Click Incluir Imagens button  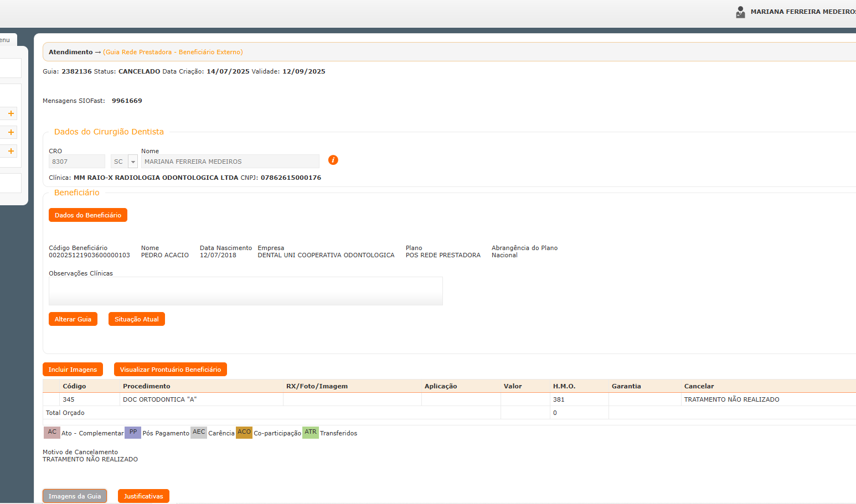click(73, 370)
